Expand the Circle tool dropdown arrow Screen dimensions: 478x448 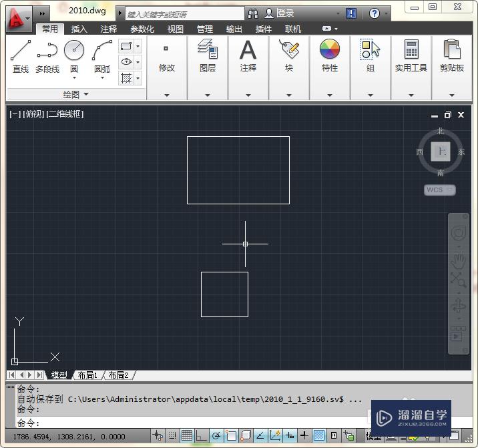74,78
